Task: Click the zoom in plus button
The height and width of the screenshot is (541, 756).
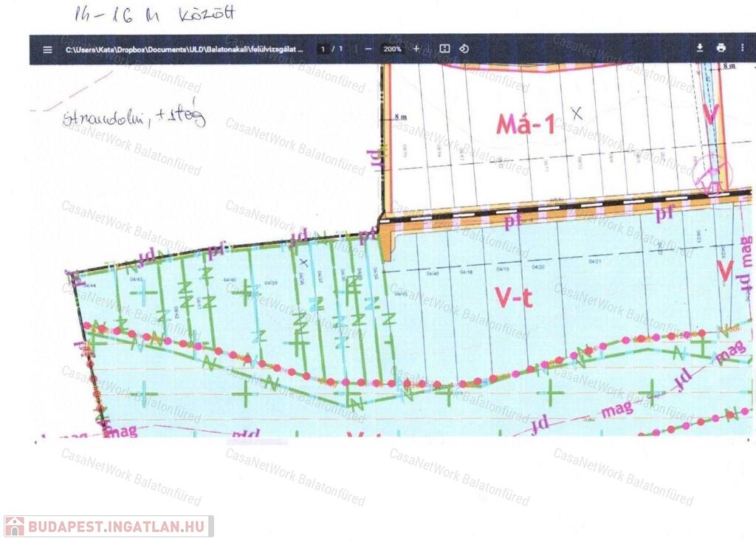Action: tap(416, 49)
